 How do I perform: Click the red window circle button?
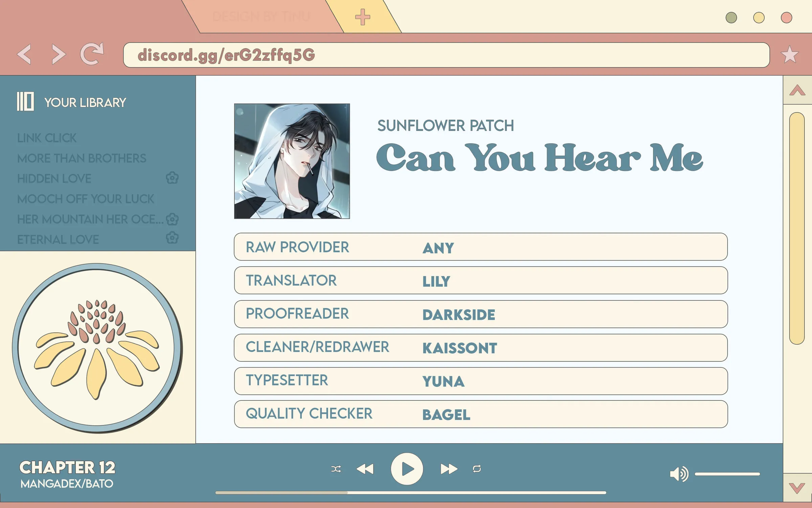[x=786, y=18]
